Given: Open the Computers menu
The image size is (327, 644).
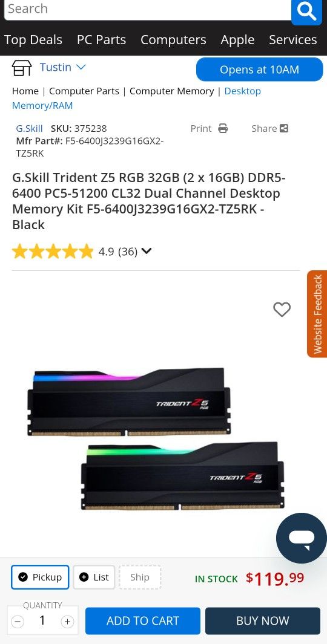Looking at the screenshot, I should pos(173,40).
